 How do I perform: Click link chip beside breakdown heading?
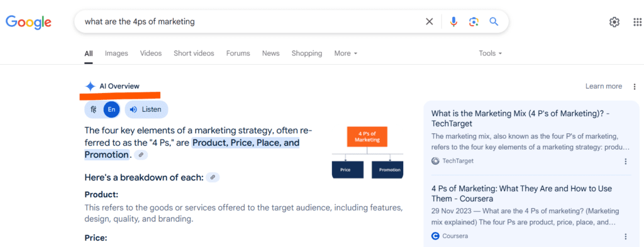213,177
